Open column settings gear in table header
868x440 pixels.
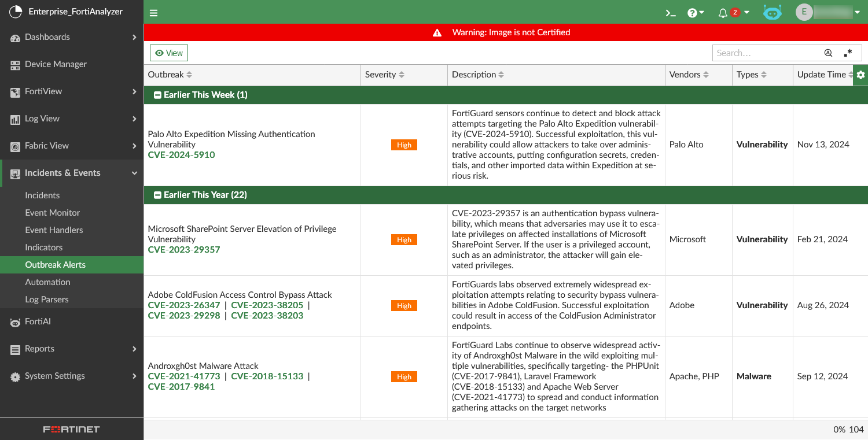(x=860, y=75)
